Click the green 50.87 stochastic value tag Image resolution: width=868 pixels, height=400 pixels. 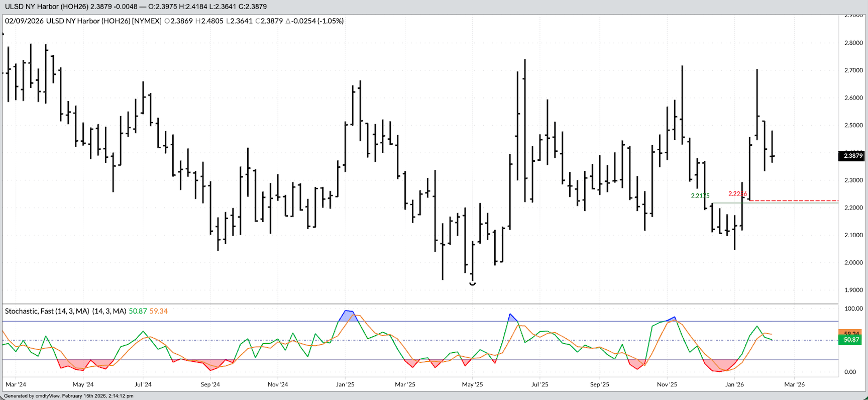point(851,340)
